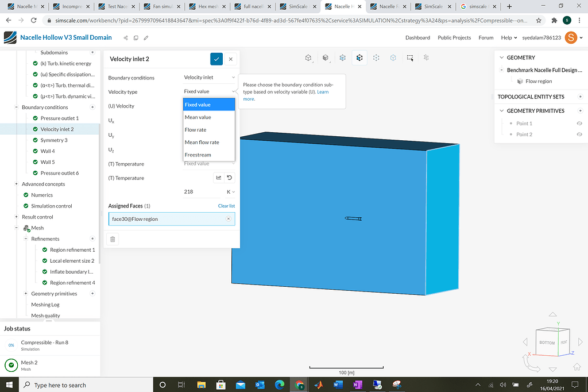This screenshot has width=588, height=392.
Task: Select the box selection tool in the viewer toolbar
Action: [x=409, y=57]
